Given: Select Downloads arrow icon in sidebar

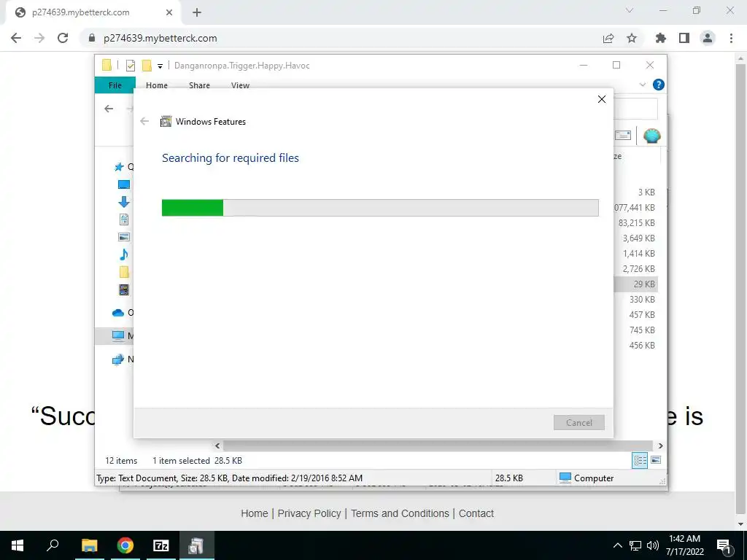Looking at the screenshot, I should pyautogui.click(x=124, y=202).
